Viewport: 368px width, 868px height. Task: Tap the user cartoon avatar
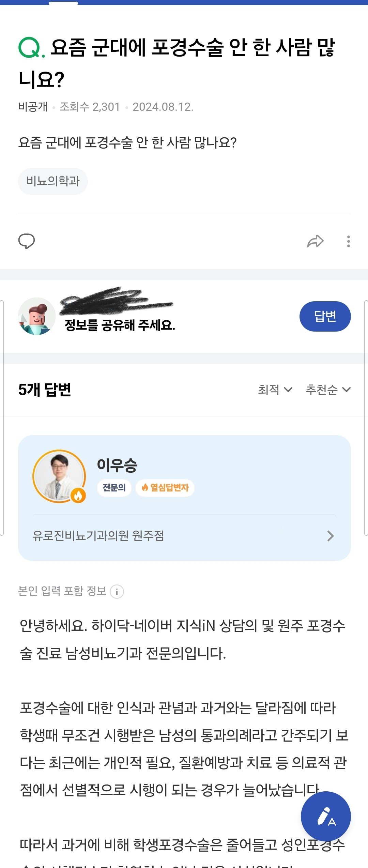point(36,316)
